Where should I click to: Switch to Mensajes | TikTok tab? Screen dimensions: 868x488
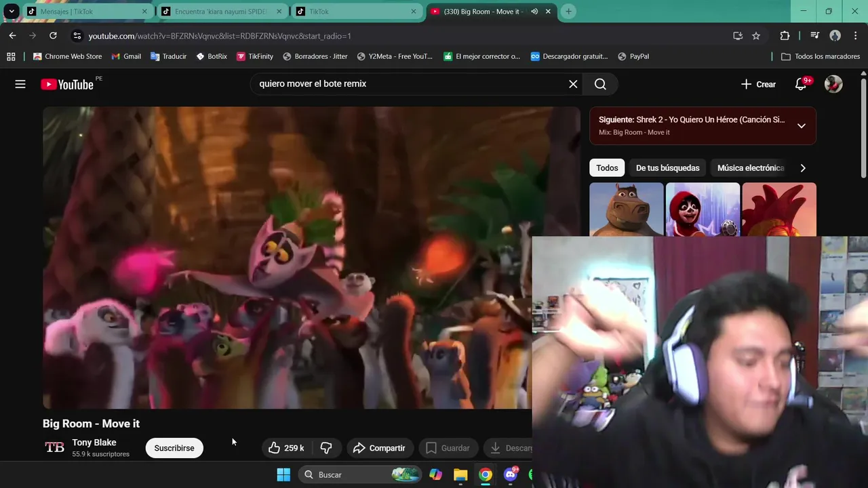click(87, 12)
